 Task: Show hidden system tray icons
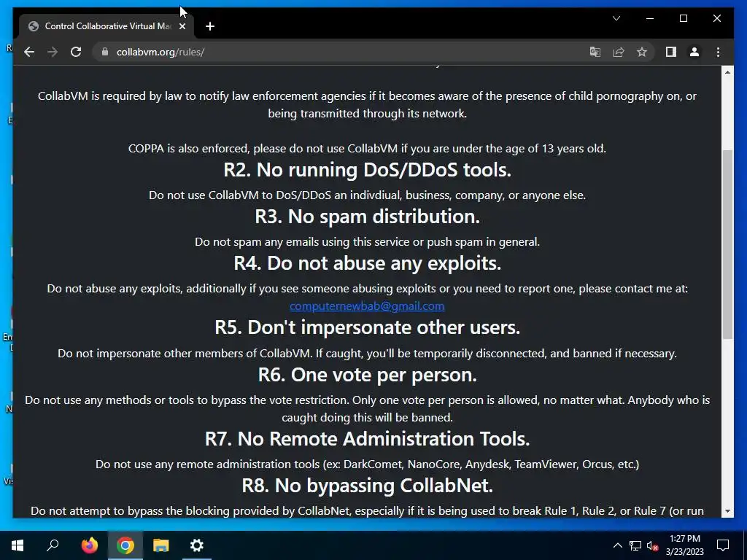pyautogui.click(x=617, y=545)
